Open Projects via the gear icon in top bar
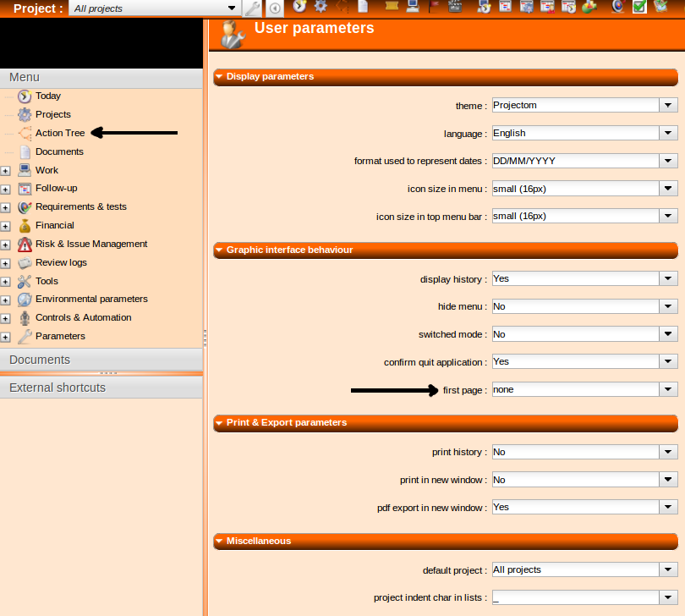Viewport: 685px width, 616px height. click(x=321, y=7)
